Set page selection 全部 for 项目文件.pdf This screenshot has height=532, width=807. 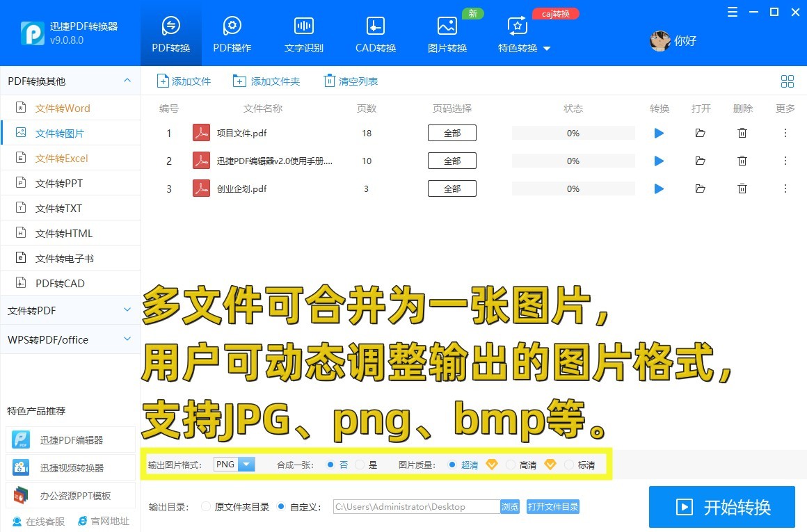[x=452, y=134]
